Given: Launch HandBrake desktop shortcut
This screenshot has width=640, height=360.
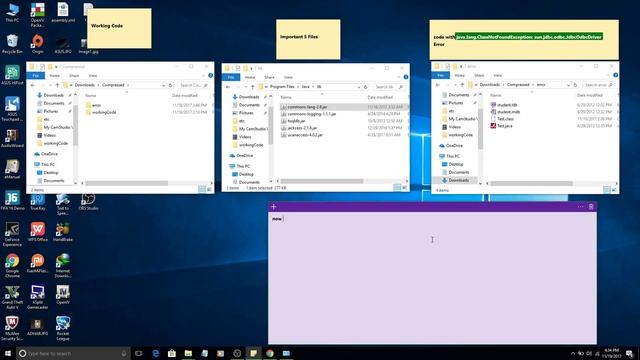Looking at the screenshot, I should [x=63, y=232].
